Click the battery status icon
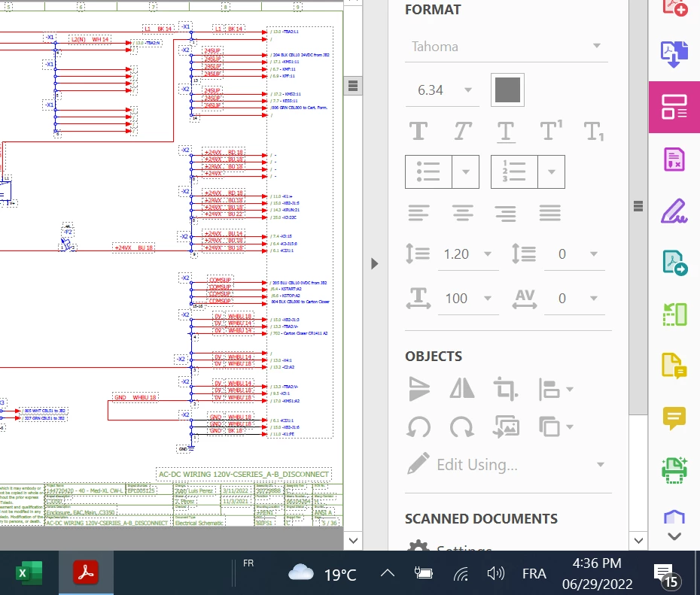This screenshot has width=700, height=595. click(423, 573)
